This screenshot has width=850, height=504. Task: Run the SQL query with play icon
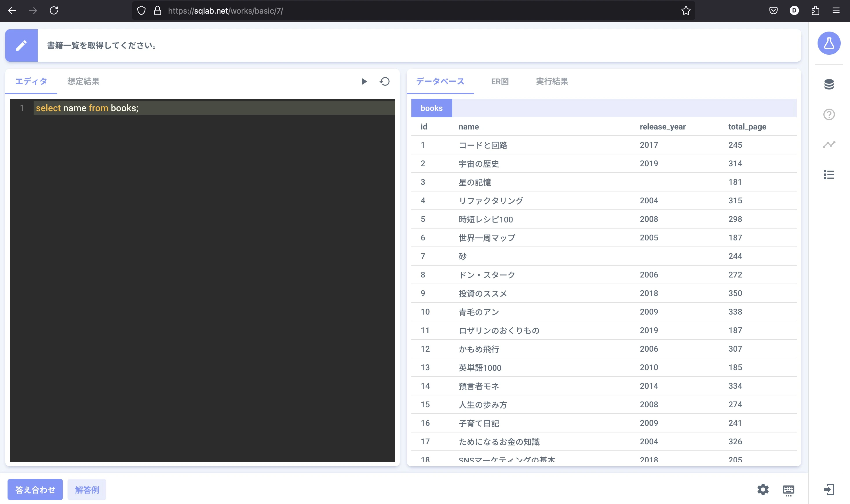tap(364, 81)
